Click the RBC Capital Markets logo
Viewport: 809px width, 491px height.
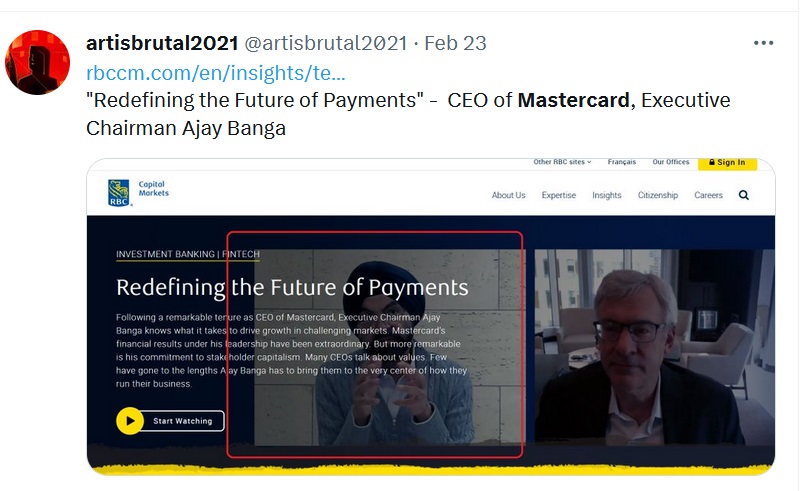click(138, 193)
